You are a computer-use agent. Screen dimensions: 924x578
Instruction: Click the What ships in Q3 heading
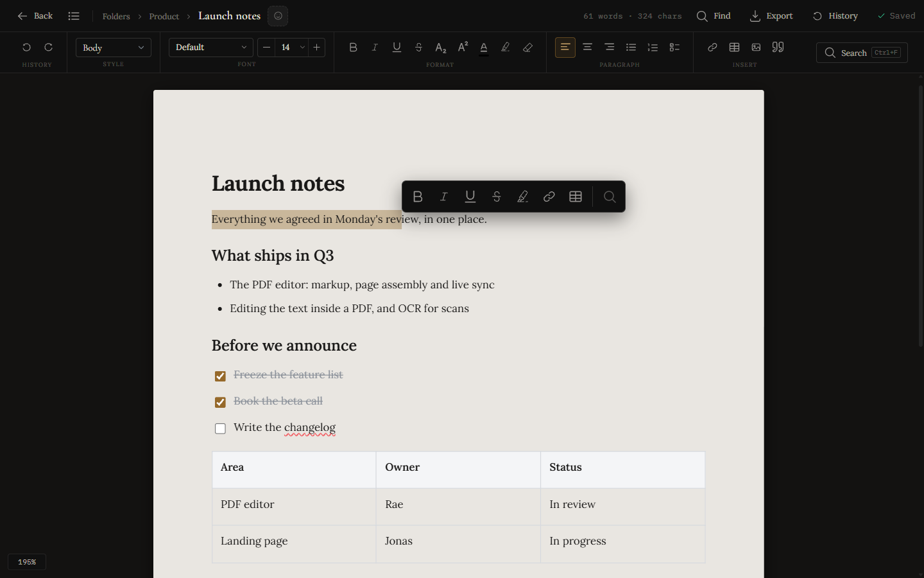273,256
